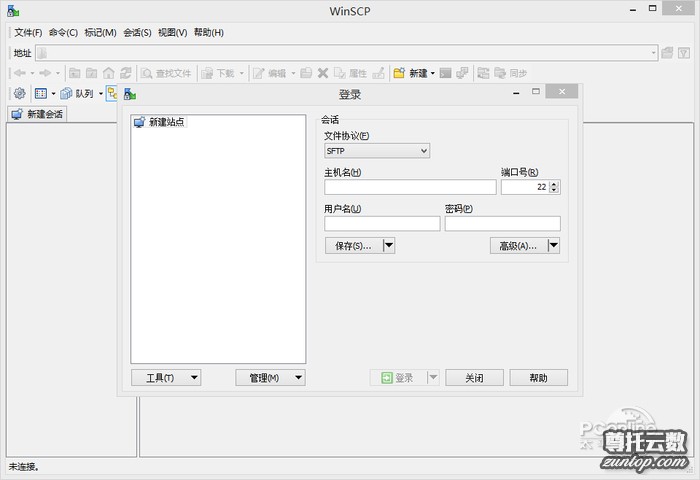Expand the Download (下载) dropdown arrow

pos(242,73)
